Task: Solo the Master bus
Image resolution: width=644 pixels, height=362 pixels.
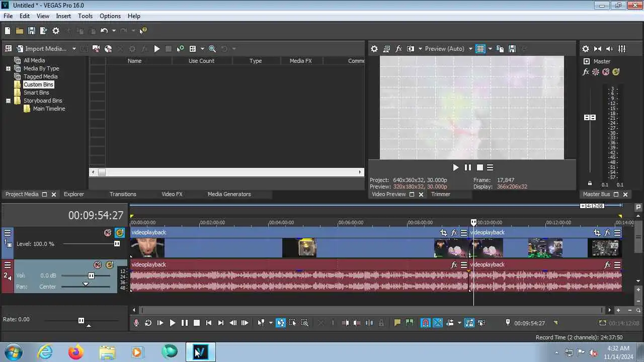Action: click(x=616, y=72)
